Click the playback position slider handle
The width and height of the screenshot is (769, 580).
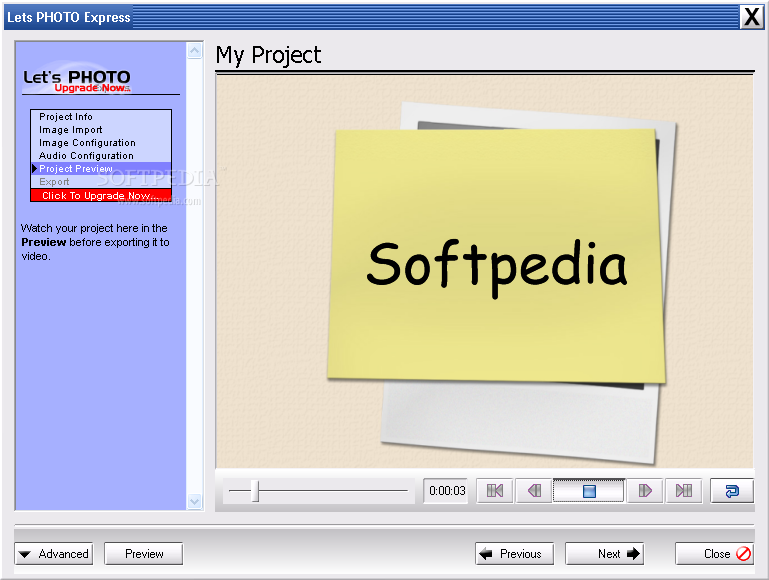tap(255, 491)
